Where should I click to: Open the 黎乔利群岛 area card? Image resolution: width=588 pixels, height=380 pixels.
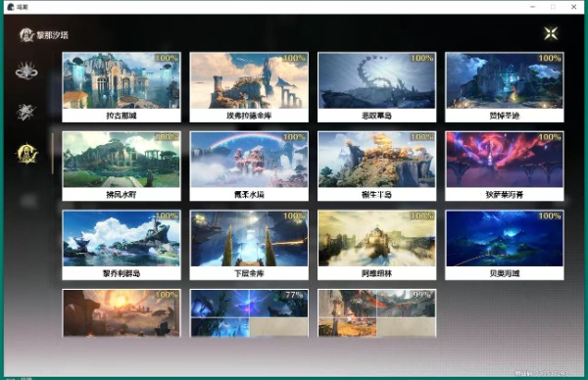coord(122,245)
